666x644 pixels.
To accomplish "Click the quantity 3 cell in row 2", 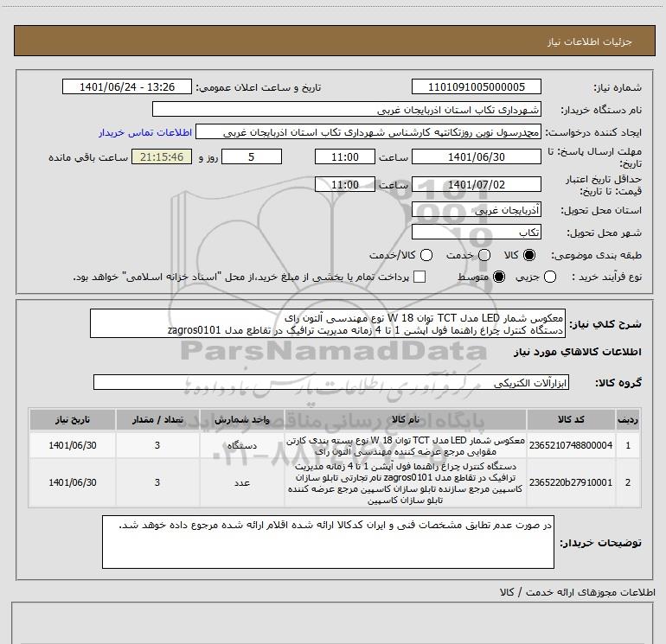I will coord(157,483).
